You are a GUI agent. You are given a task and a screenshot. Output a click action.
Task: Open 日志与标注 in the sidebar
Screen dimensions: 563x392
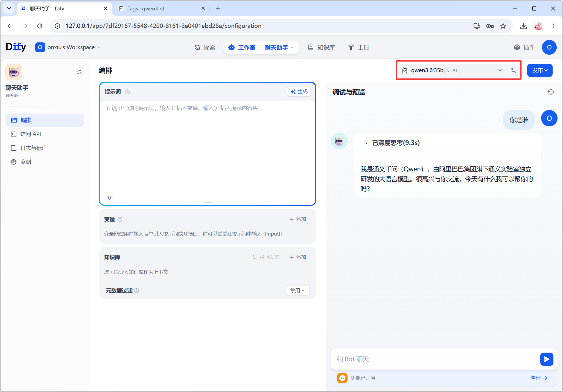[x=45, y=148]
